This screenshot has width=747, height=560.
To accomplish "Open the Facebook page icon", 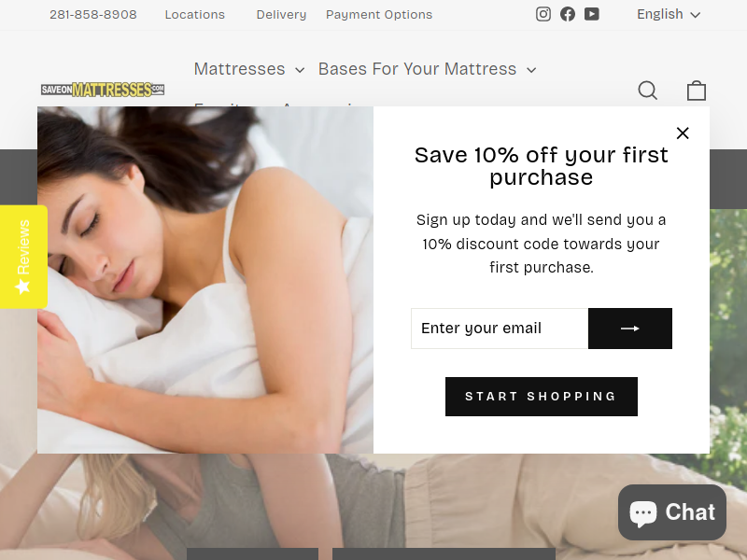I will 568,14.
